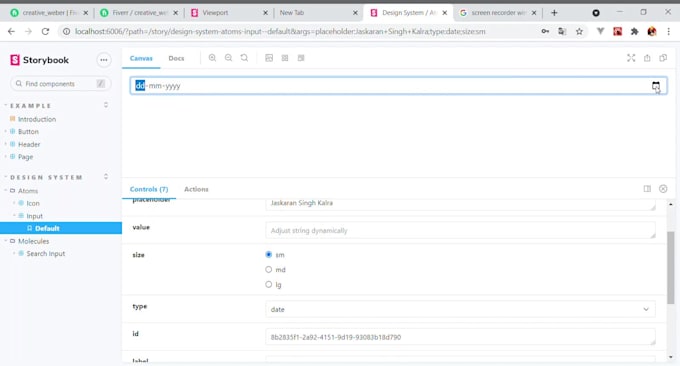This screenshot has width=680, height=366.
Task: Click the controls panel vertical scrollbar thumb
Action: click(670, 268)
